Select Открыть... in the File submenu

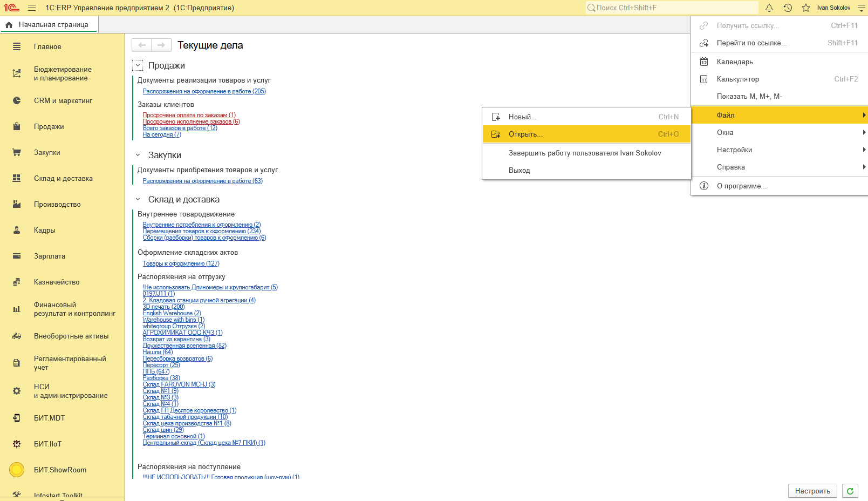[525, 134]
